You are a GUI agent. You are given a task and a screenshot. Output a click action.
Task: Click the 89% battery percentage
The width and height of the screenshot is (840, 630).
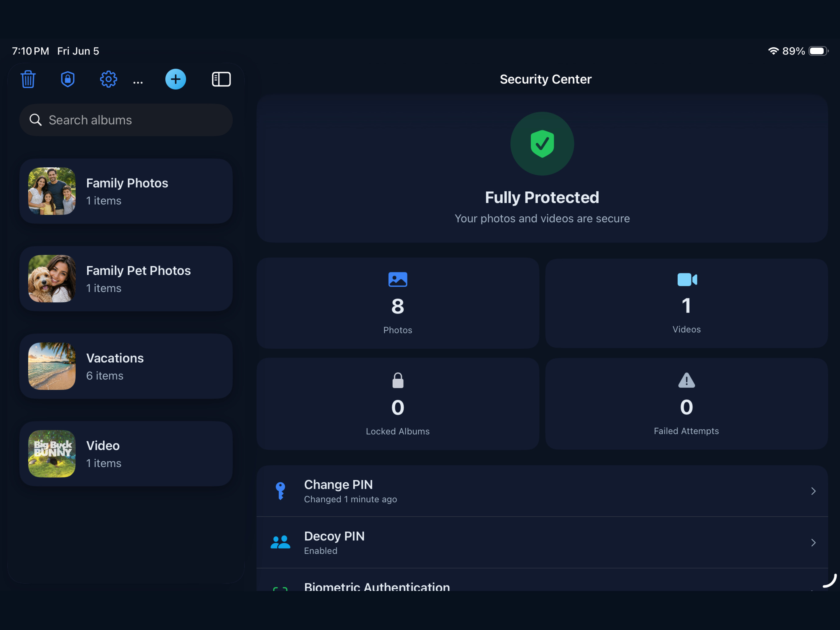coord(793,51)
